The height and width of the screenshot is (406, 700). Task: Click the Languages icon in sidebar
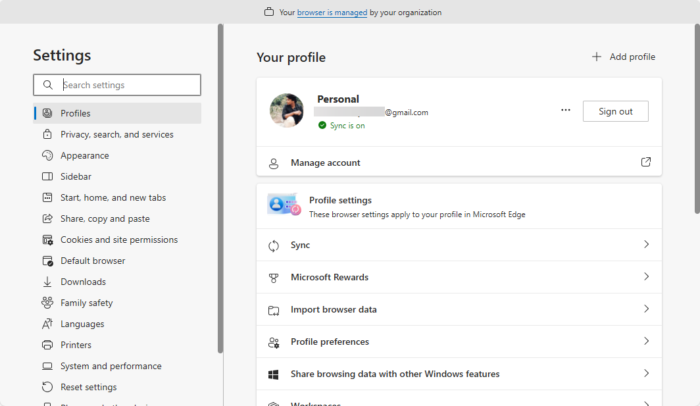pyautogui.click(x=47, y=324)
